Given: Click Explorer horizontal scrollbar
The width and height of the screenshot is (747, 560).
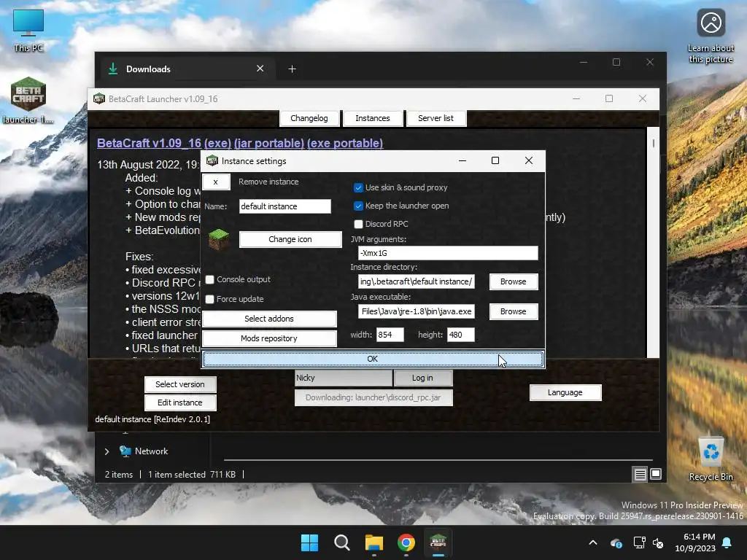Looking at the screenshot, I should [x=438, y=460].
